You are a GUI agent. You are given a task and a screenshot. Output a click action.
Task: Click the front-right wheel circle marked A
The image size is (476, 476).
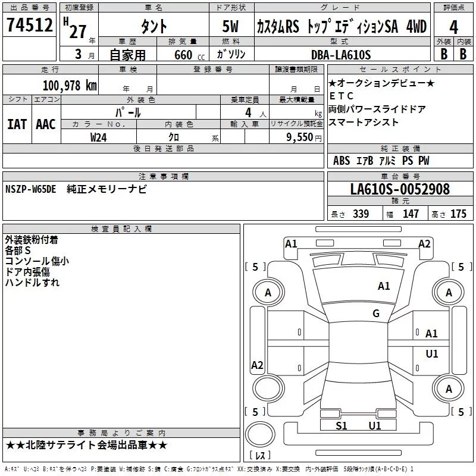point(449,292)
